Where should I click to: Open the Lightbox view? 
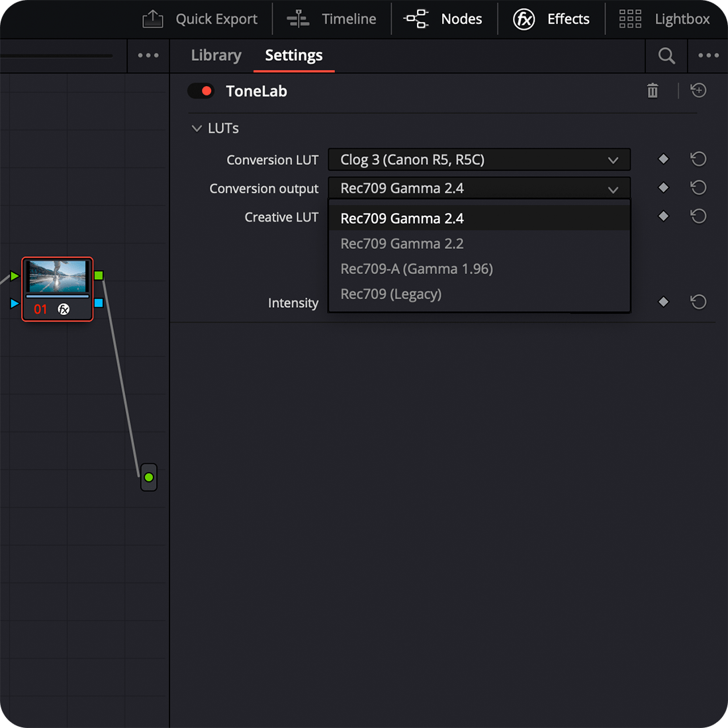coord(664,19)
